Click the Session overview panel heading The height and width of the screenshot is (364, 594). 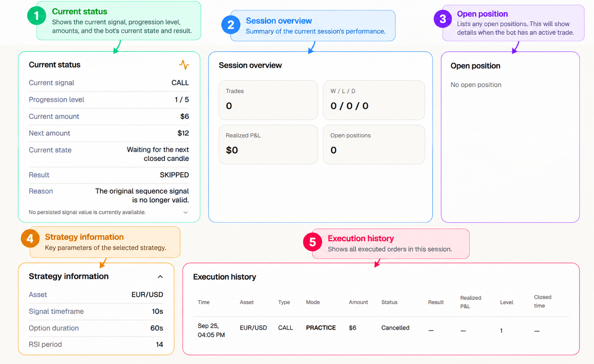coord(250,65)
